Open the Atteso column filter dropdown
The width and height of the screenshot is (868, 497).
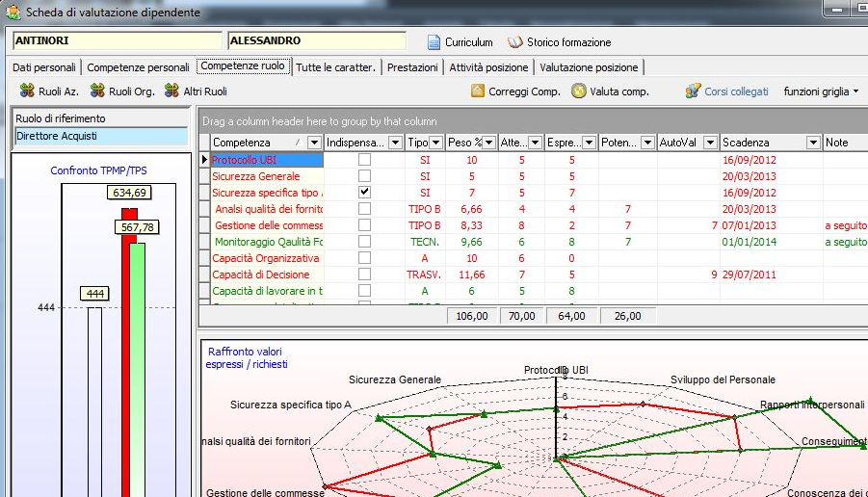coord(535,143)
